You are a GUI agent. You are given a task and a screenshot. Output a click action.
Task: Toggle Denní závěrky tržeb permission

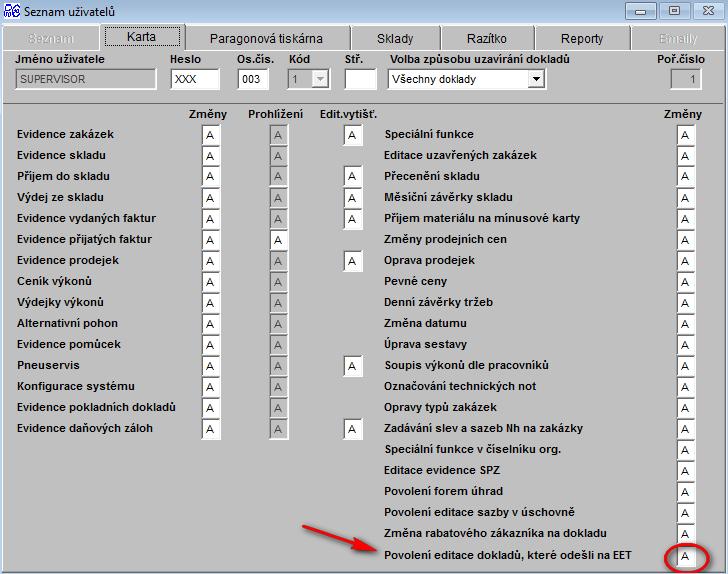tap(685, 303)
